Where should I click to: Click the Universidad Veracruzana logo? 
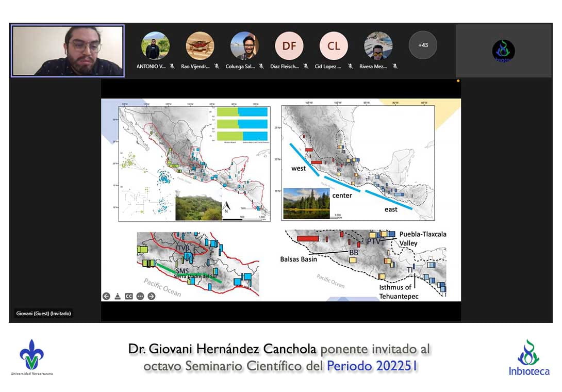(x=31, y=357)
